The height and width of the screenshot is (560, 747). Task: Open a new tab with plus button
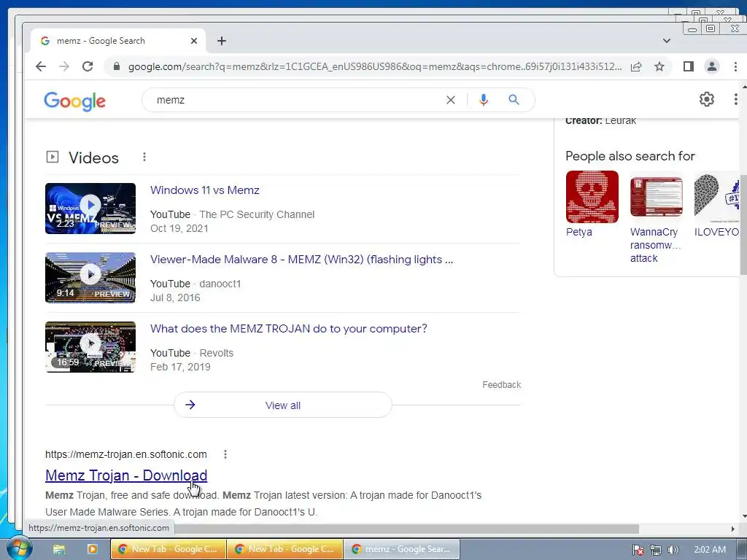pos(222,41)
